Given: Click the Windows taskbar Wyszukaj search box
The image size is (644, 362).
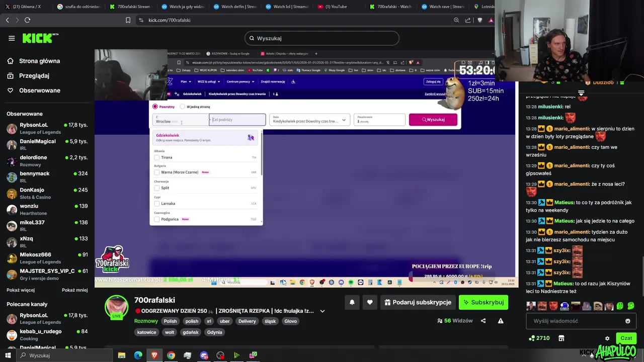Looking at the screenshot, I should pyautogui.click(x=64, y=355).
